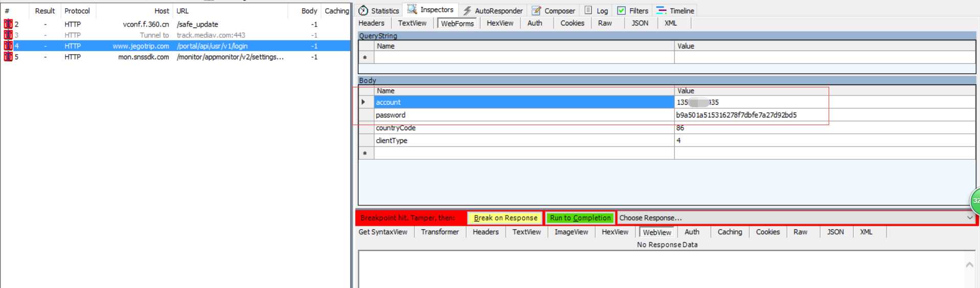Select response HexView tab
This screenshot has width=980, height=288.
(615, 232)
